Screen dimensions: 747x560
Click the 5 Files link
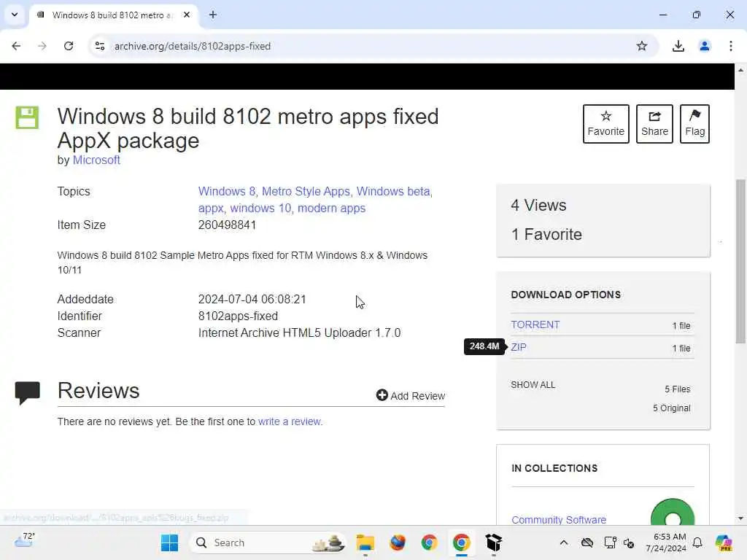click(x=678, y=389)
